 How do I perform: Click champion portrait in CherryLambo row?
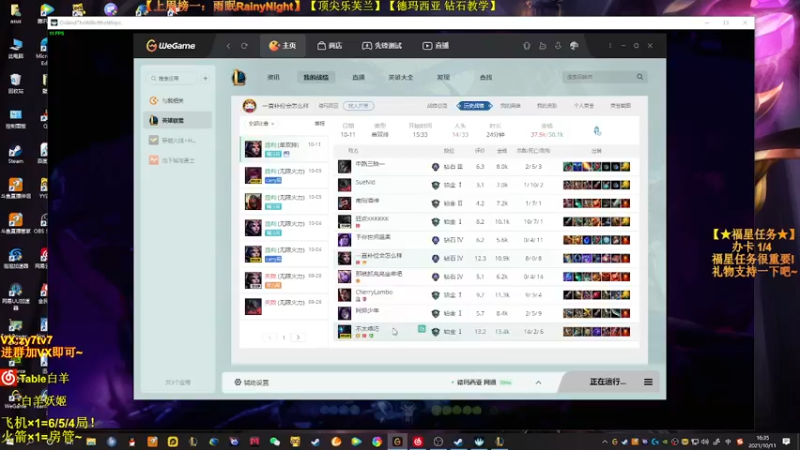tap(345, 295)
